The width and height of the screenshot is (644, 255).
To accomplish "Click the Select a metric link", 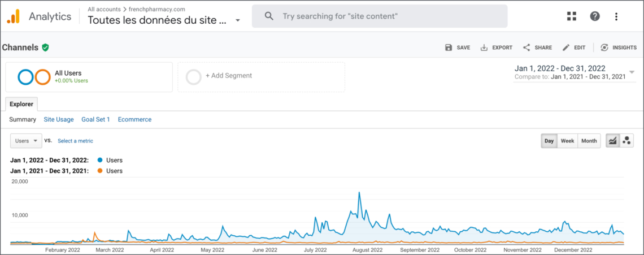I will tap(75, 141).
